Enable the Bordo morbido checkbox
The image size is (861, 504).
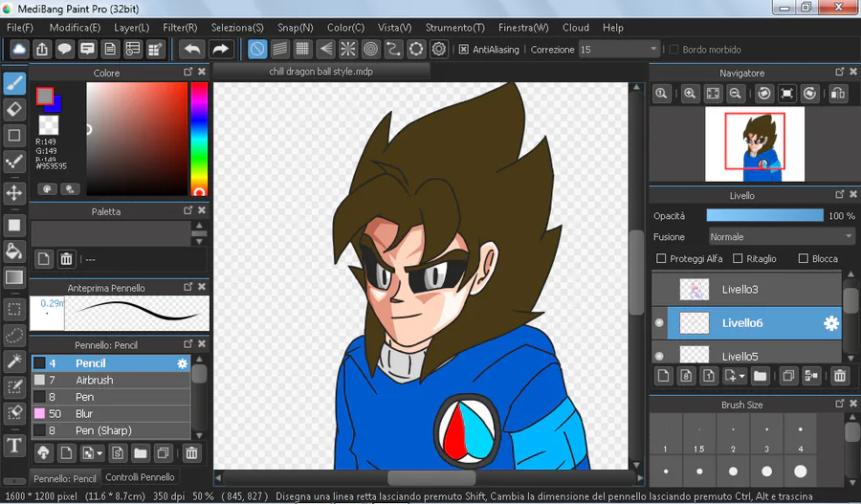point(673,50)
